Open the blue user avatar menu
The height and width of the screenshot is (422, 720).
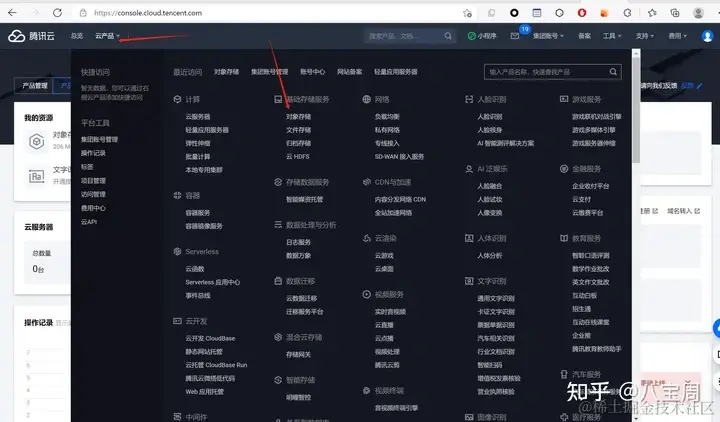708,36
